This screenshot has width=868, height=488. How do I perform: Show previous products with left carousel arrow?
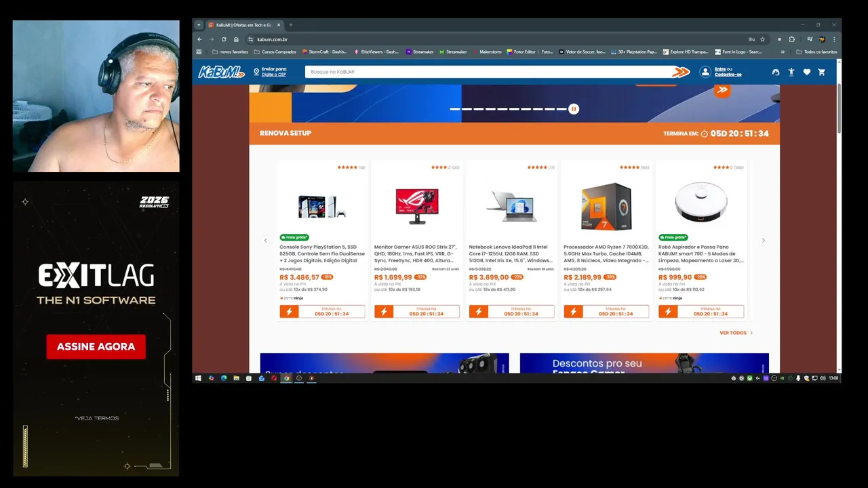pos(266,240)
